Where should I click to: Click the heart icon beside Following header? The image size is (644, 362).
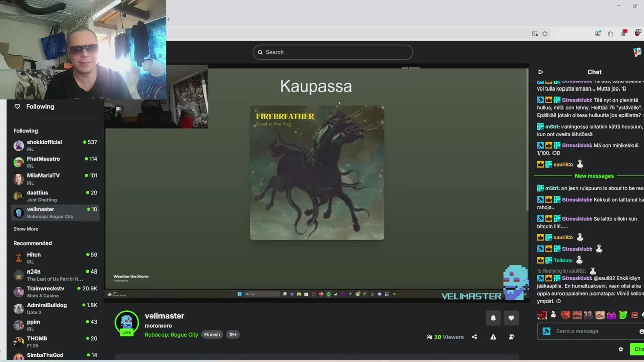point(17,106)
